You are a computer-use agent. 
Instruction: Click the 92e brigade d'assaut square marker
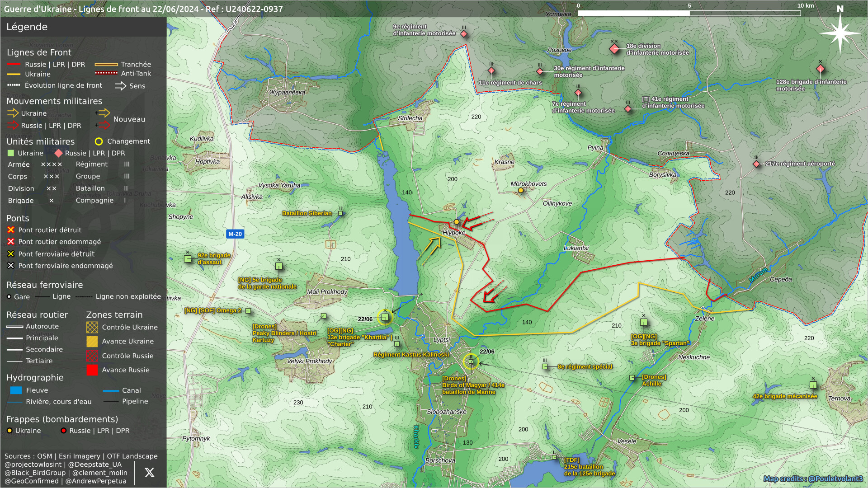click(x=188, y=259)
